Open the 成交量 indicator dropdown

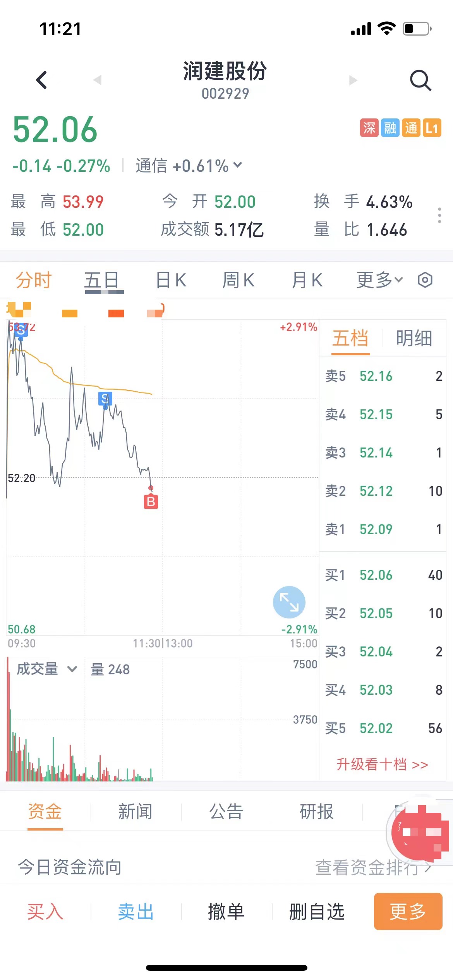coord(47,669)
